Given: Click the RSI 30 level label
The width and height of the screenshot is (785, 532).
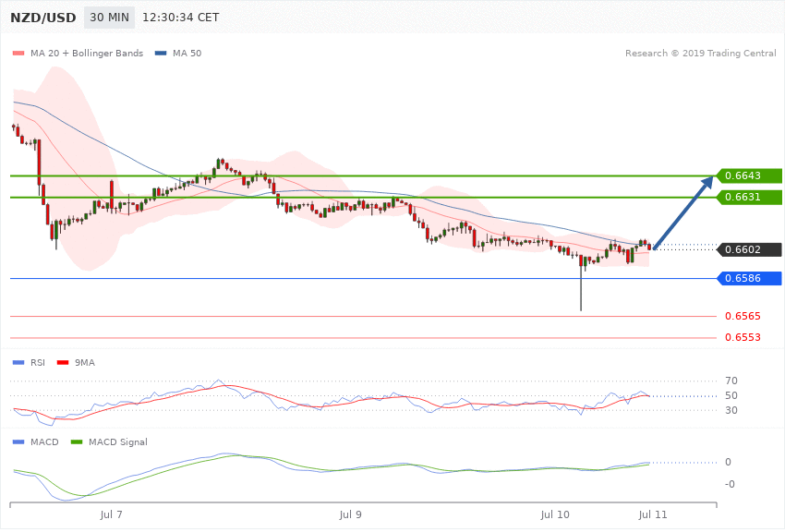Looking at the screenshot, I should point(731,410).
